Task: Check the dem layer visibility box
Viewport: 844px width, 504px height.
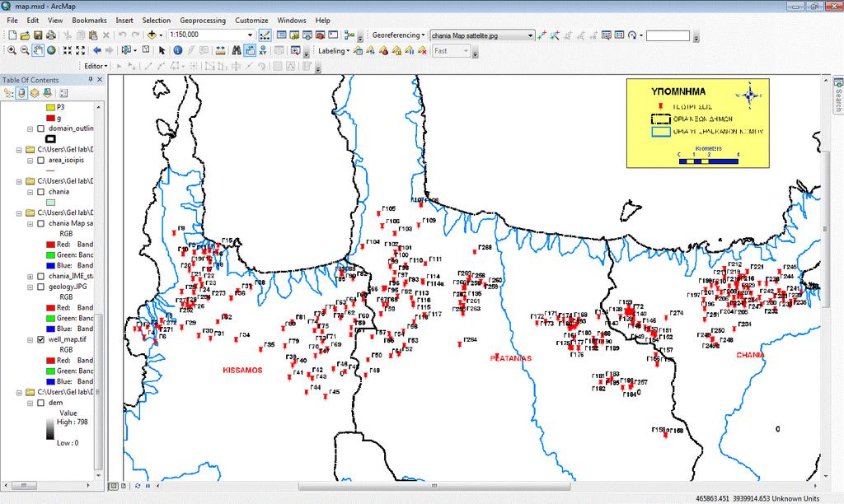Action: pyautogui.click(x=41, y=403)
